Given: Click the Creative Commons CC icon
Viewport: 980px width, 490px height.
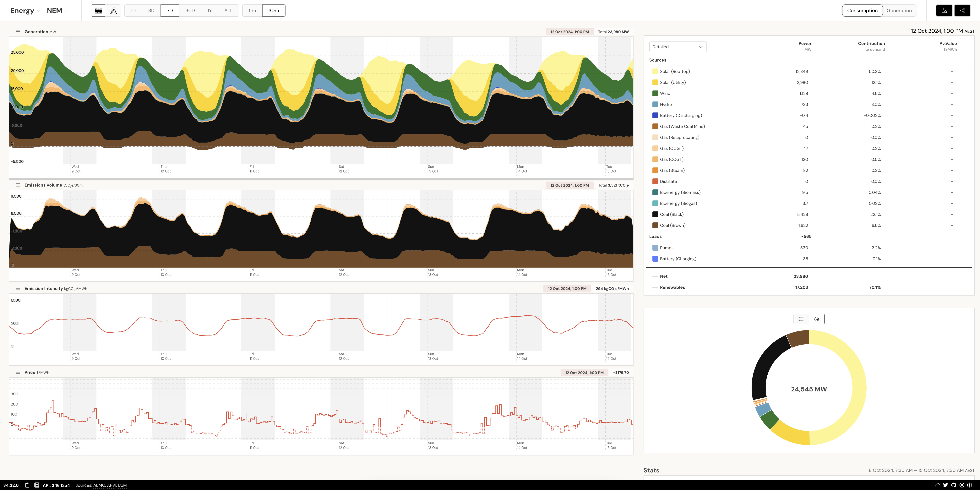Looking at the screenshot, I should coord(962,485).
